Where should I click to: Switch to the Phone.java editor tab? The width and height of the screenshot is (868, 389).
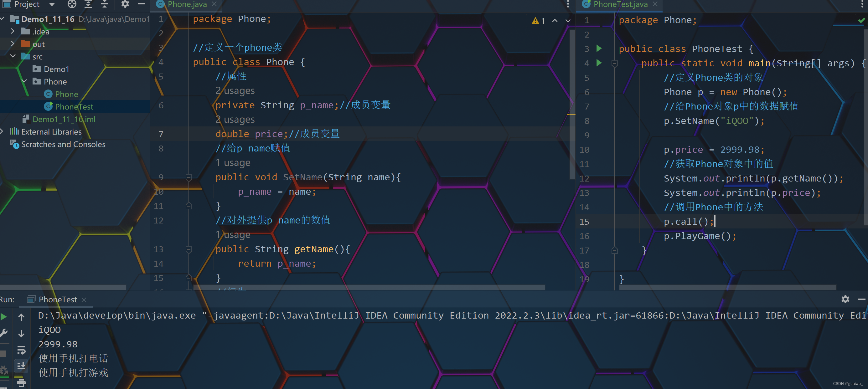coord(187,4)
